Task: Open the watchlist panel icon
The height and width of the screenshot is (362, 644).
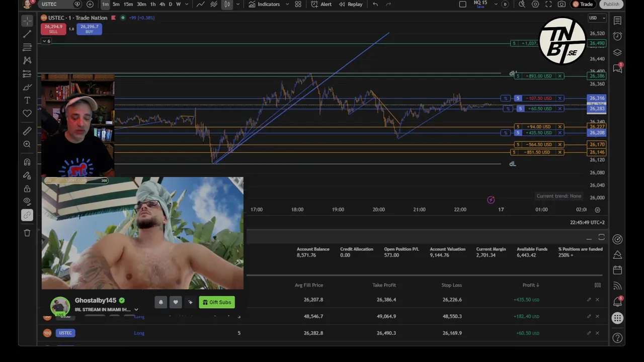Action: [617, 21]
